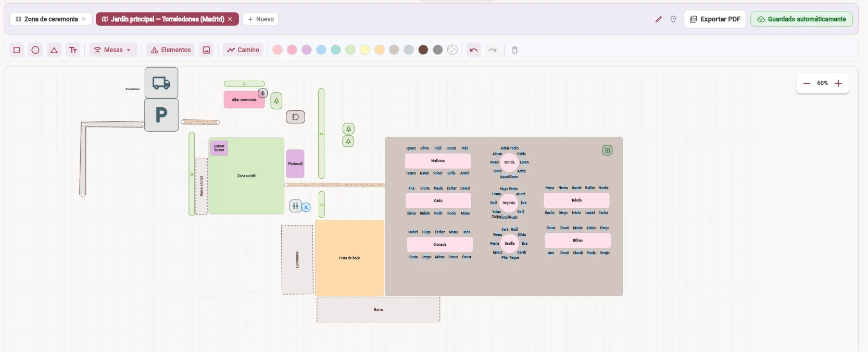Select the round Sevilla table
The image size is (868, 352).
[x=510, y=244]
